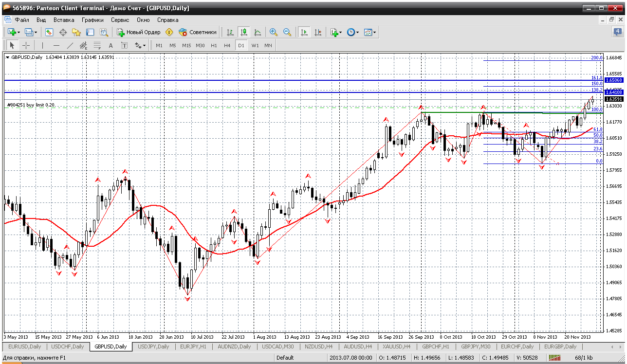Select the M1 timeframe
This screenshot has width=627, height=364.
(x=159, y=45)
